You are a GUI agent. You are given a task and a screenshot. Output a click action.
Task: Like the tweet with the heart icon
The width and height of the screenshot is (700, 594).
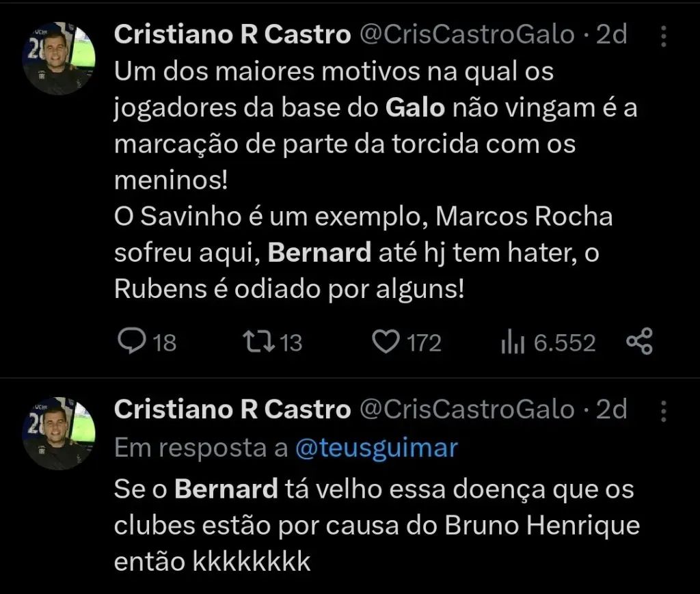coord(388,342)
